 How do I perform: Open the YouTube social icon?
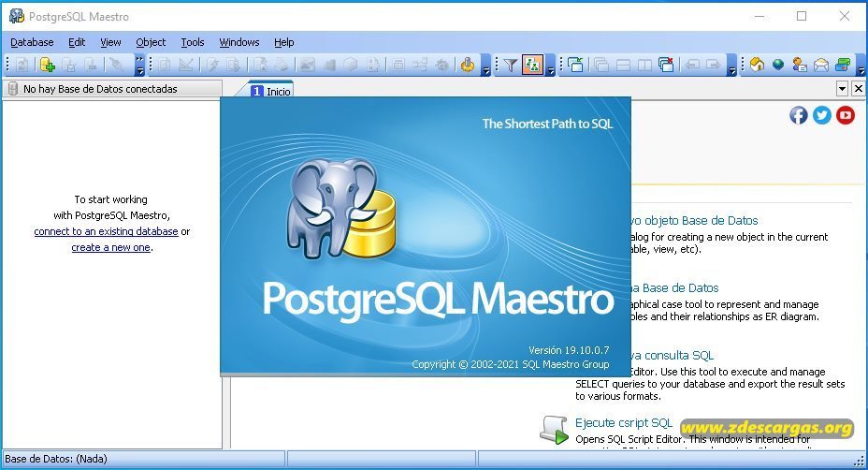(x=846, y=115)
